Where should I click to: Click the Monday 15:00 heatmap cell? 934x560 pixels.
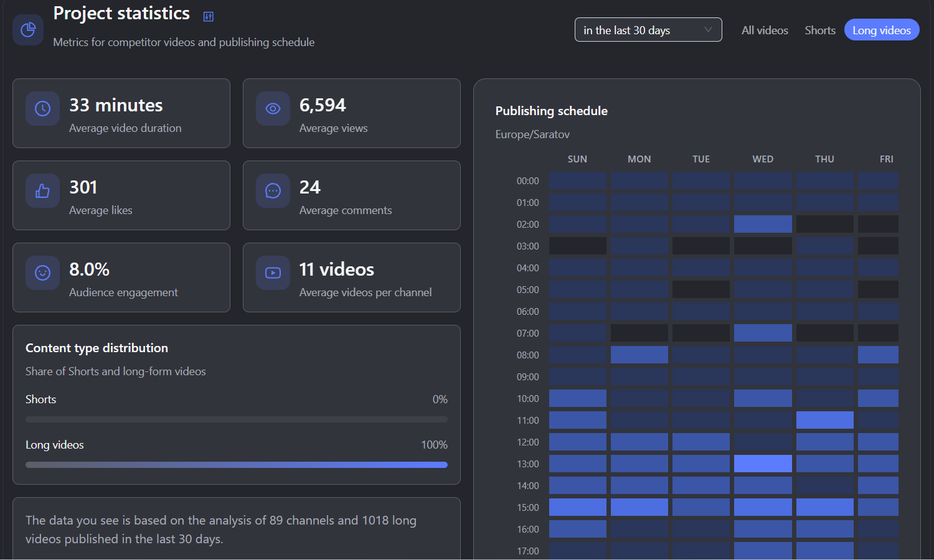(x=639, y=507)
